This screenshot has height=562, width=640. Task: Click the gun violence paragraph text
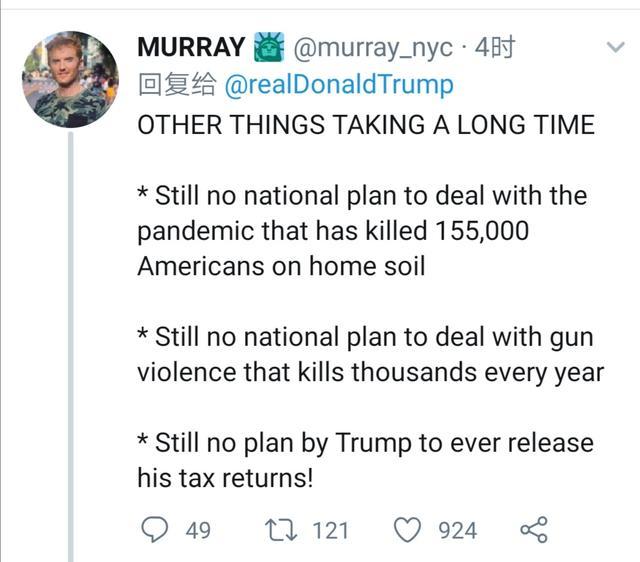tap(368, 355)
